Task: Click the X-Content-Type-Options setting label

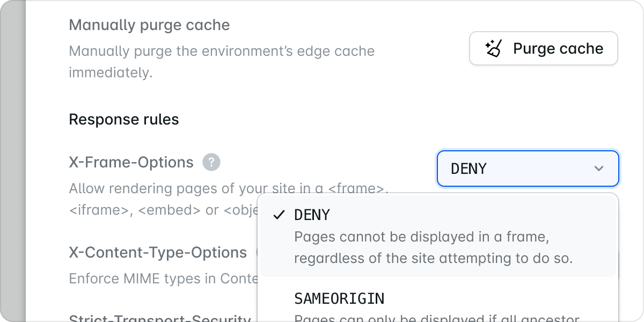Action: point(158,252)
